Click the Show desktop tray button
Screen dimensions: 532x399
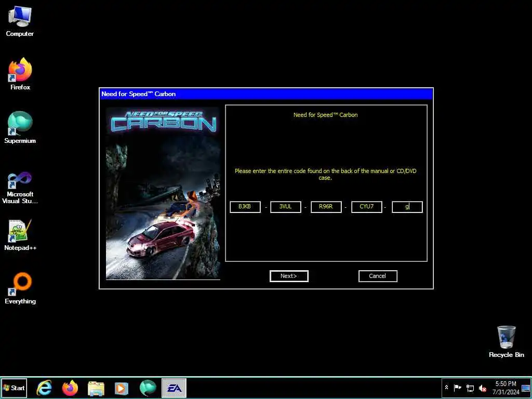point(526,388)
